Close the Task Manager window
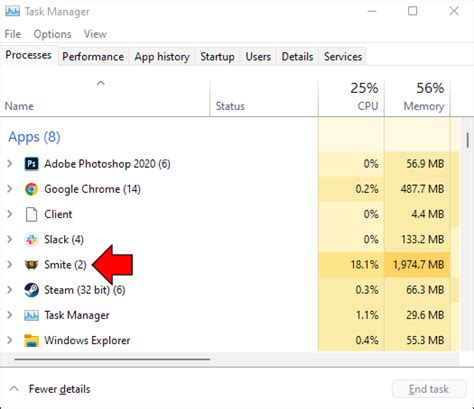Screen dimensions: 474x409 pos(454,11)
